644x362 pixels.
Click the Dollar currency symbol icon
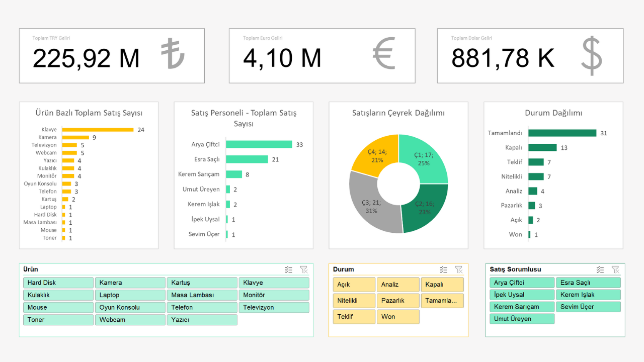click(x=592, y=55)
